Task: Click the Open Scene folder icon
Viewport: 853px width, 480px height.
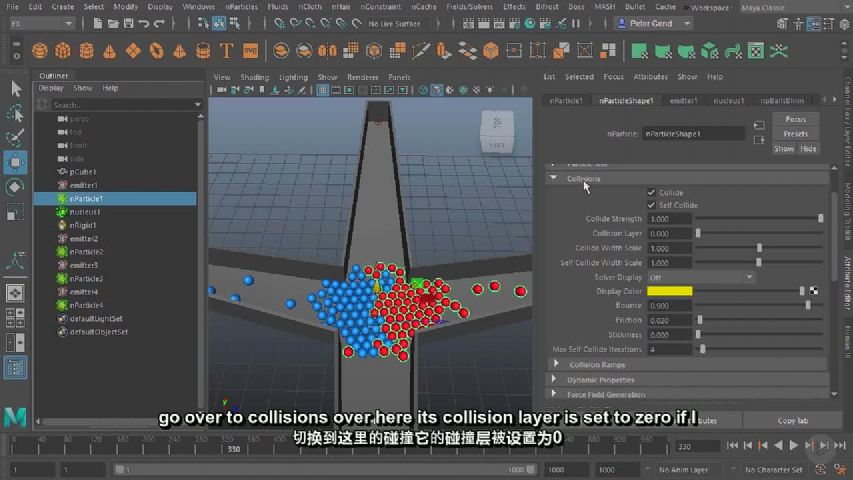Action: pos(113,23)
